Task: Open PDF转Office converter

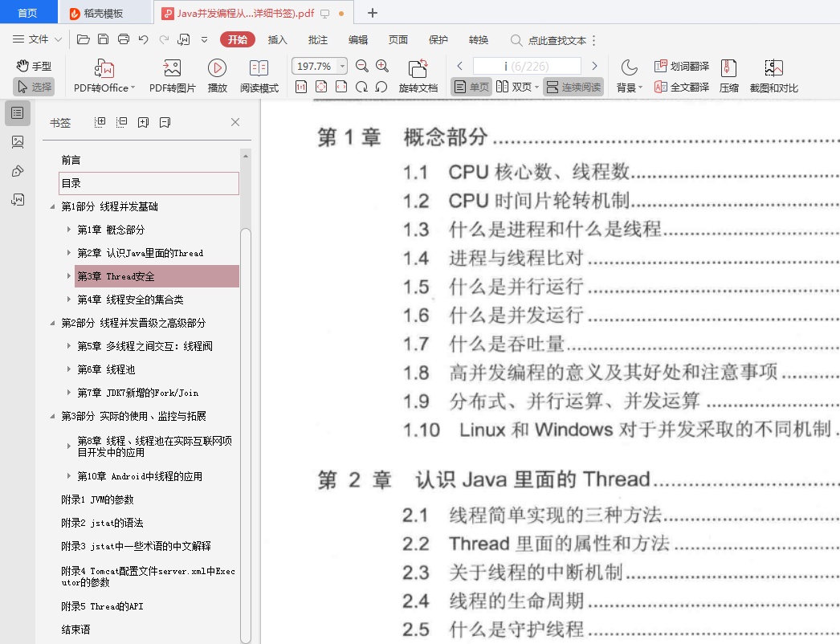Action: (104, 76)
